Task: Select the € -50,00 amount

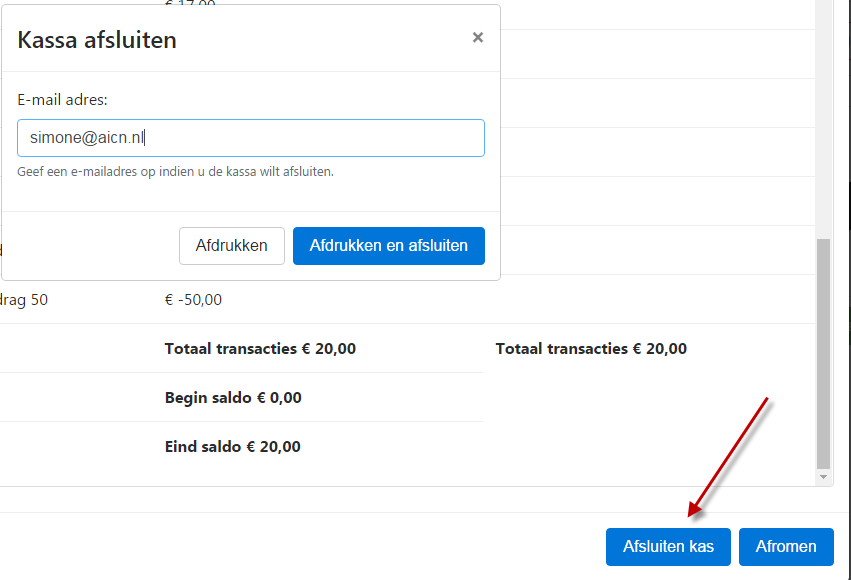Action: (x=193, y=299)
